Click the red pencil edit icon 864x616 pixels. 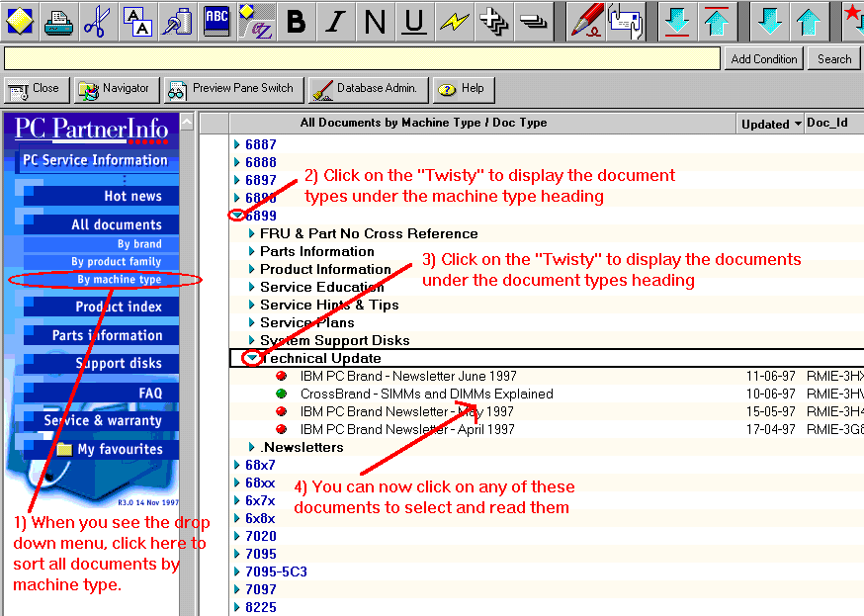tap(587, 21)
